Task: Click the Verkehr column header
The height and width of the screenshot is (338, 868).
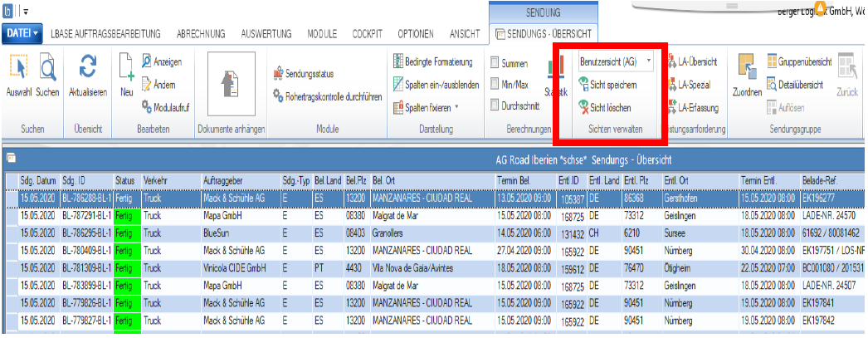Action: pos(172,181)
